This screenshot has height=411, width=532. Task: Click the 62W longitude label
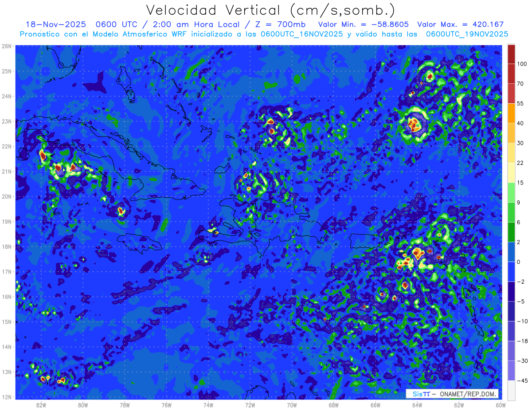459,405
